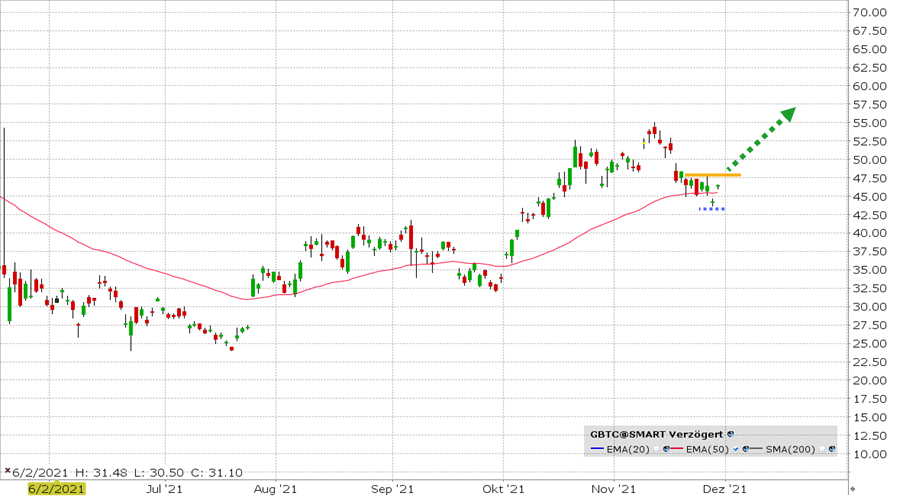Click the Jul '21 time axis label
Viewport: 900px width, 500px height.
coord(164,489)
